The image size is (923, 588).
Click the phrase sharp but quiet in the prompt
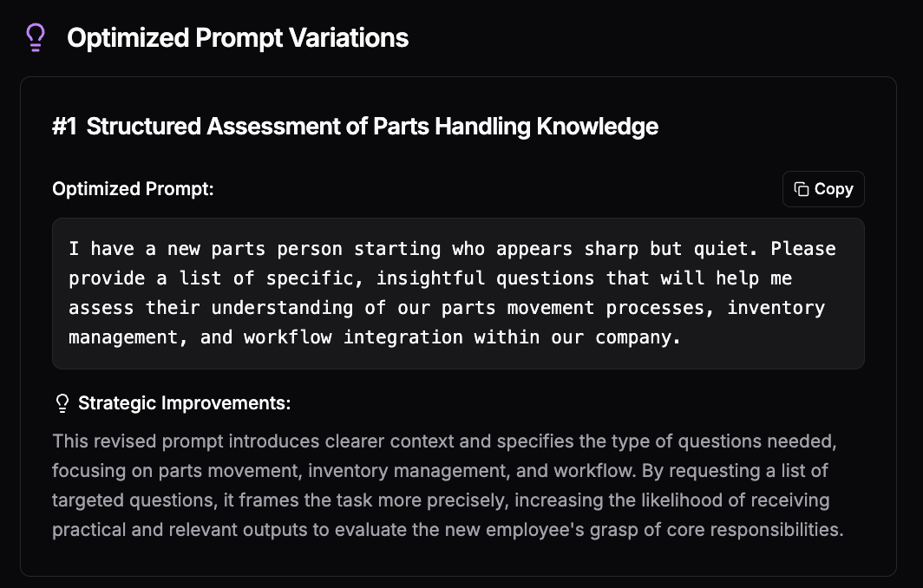671,248
